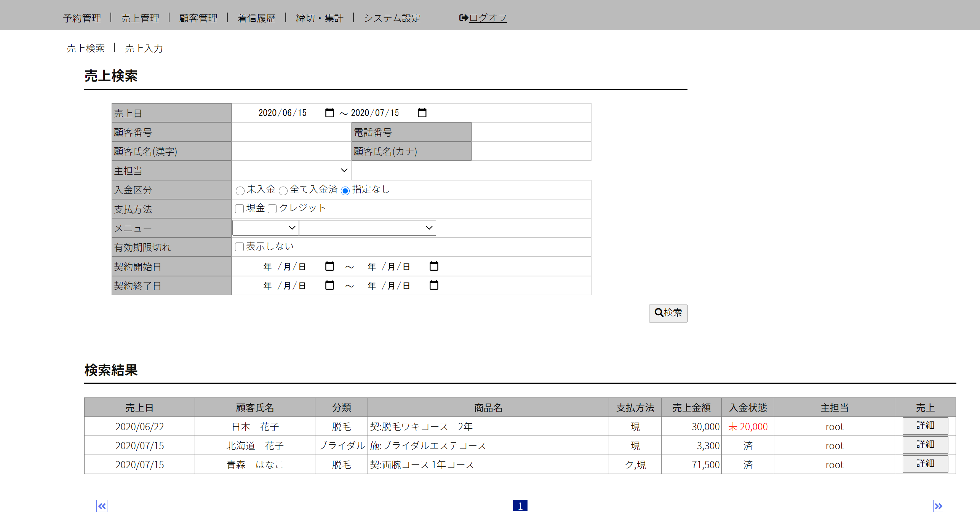Image resolution: width=980 pixels, height=525 pixels.
Task: Click unpaid amount 未 20,000
Action: coord(748,426)
